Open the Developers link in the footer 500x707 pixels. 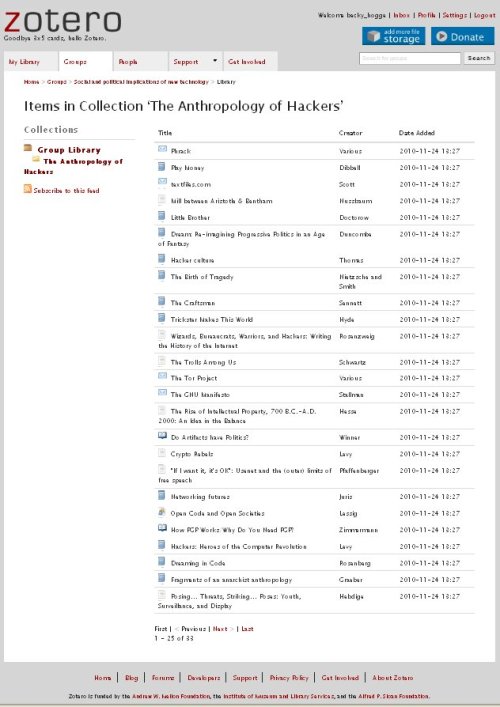[204, 677]
